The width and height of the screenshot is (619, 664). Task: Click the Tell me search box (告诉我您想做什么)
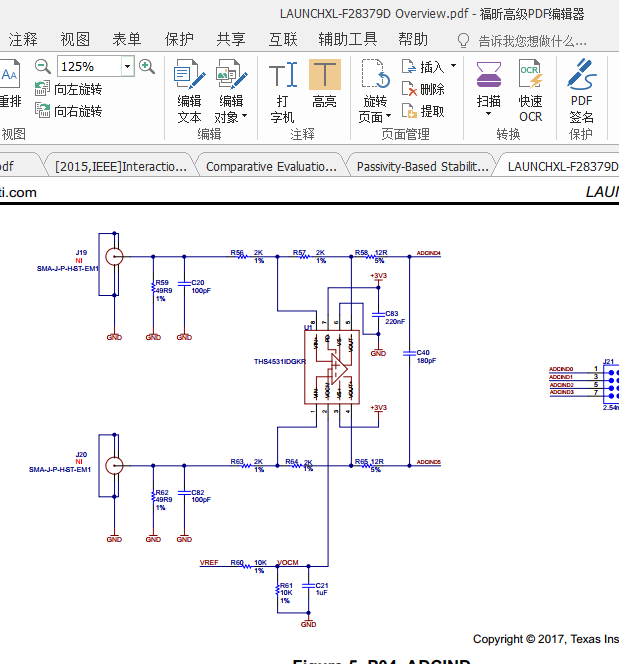tap(532, 41)
